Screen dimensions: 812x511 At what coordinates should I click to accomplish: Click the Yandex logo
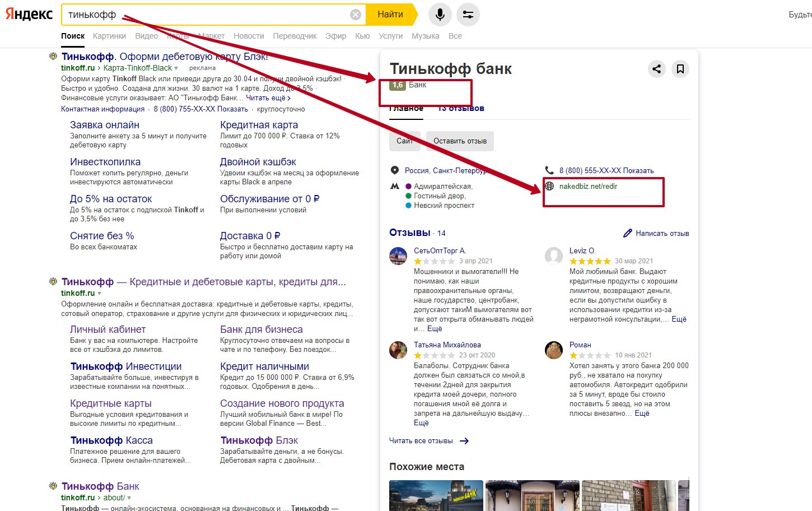click(x=29, y=14)
